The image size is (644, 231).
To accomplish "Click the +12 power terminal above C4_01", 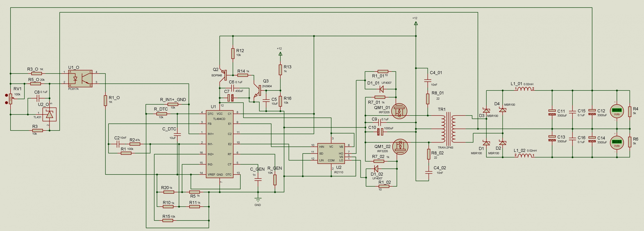I will tap(416, 23).
